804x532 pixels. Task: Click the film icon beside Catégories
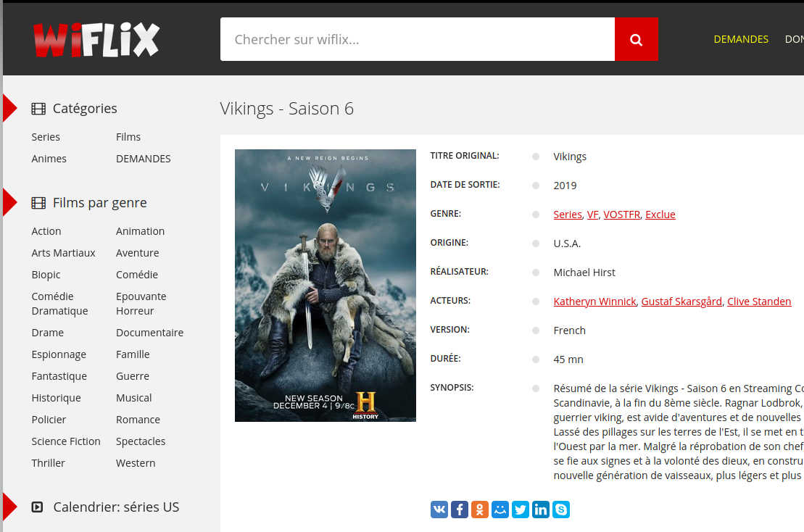(38, 109)
